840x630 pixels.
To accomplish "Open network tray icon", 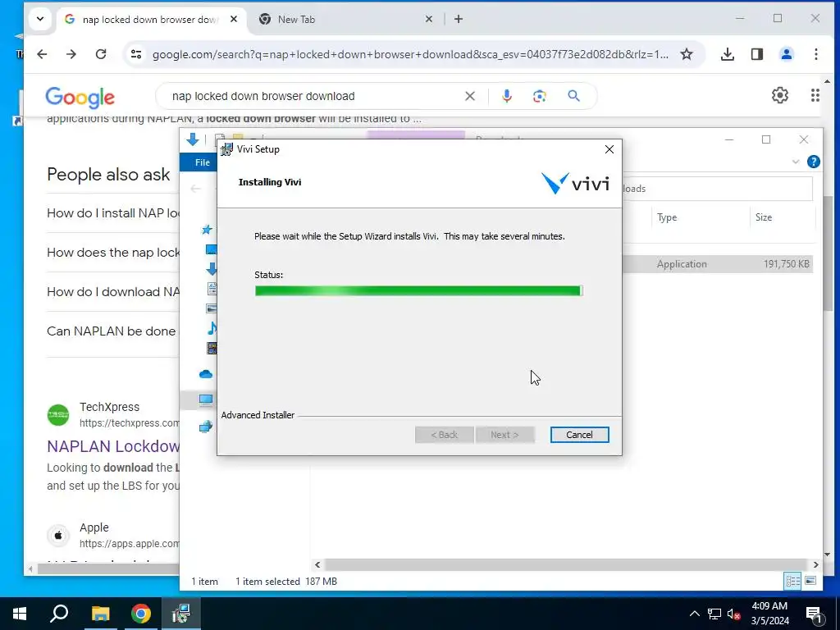I will 714,614.
